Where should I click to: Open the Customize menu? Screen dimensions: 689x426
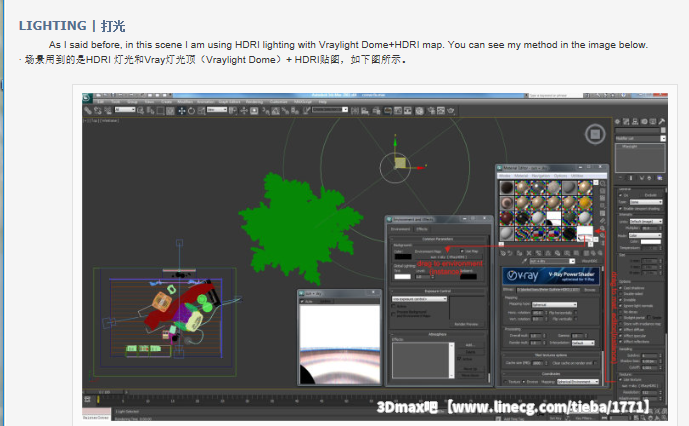click(x=279, y=102)
